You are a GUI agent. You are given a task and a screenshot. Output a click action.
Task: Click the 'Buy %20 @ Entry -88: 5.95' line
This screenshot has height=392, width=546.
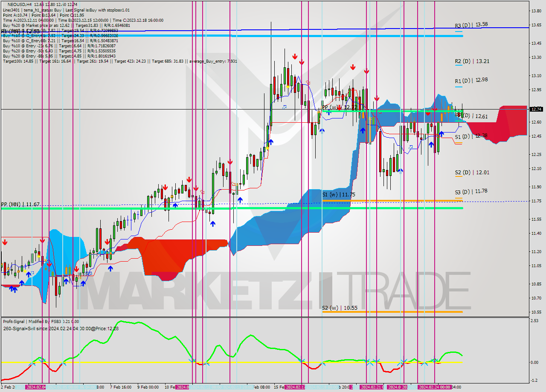(x=59, y=56)
